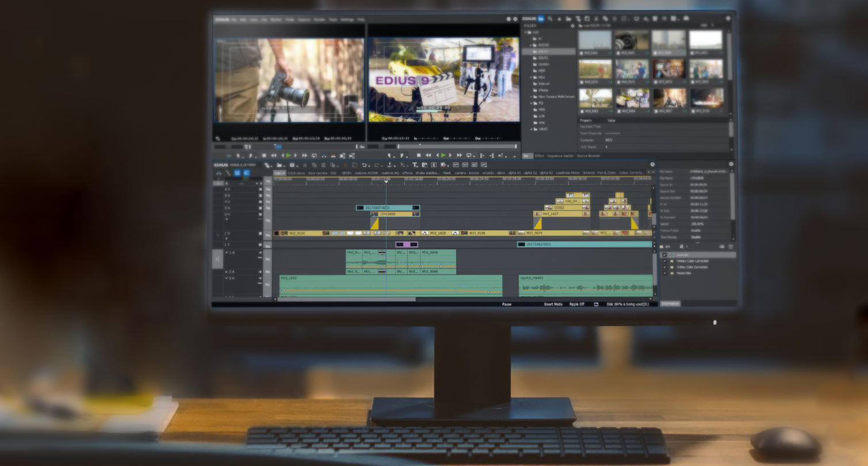This screenshot has height=466, width=868.
Task: Click the disk status icon in the status bar
Action: coord(596,304)
